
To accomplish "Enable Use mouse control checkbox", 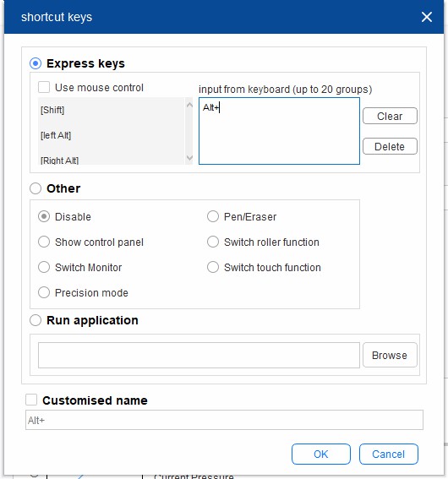I will pyautogui.click(x=44, y=87).
